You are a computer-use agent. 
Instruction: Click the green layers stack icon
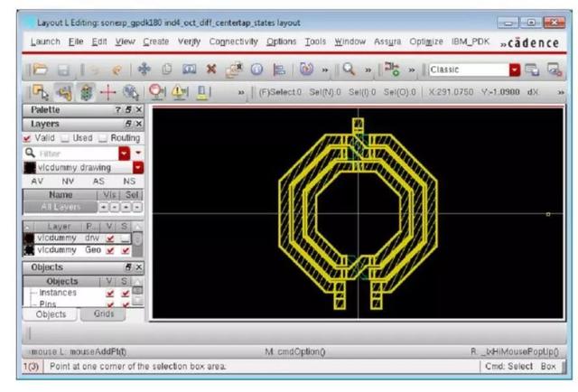pyautogui.click(x=86, y=92)
